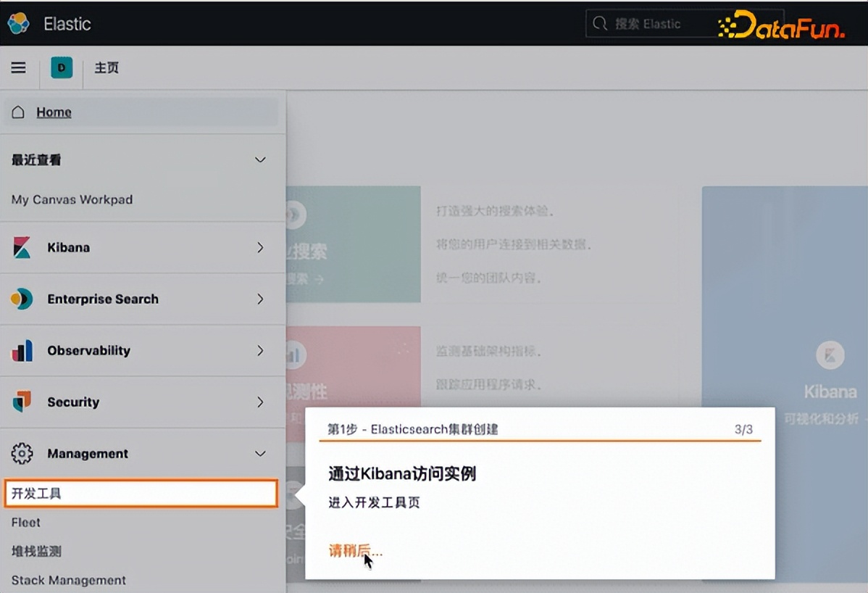Expand the Enterprise Search section
The image size is (868, 593).
click(x=260, y=299)
